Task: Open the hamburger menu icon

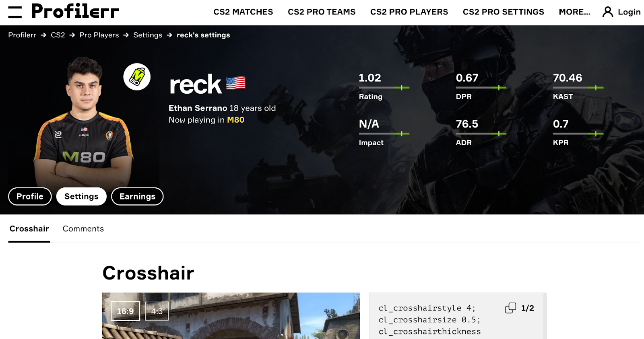Action: coord(15,12)
